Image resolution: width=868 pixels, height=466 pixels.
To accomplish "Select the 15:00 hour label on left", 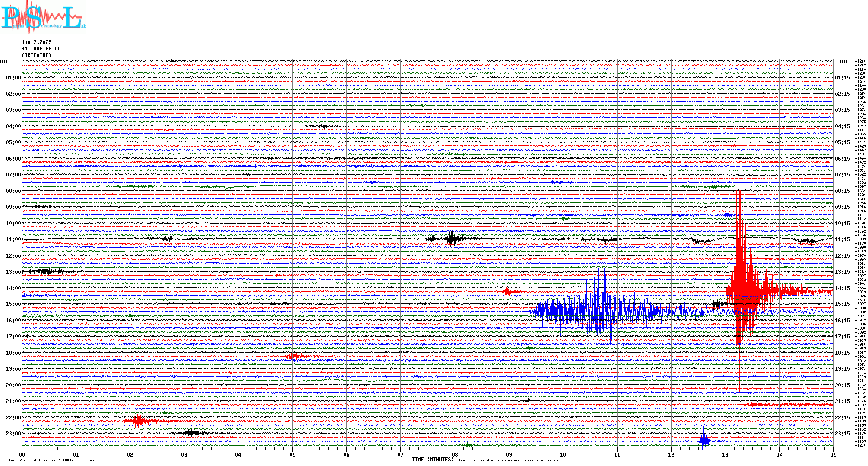I will 13,304.
